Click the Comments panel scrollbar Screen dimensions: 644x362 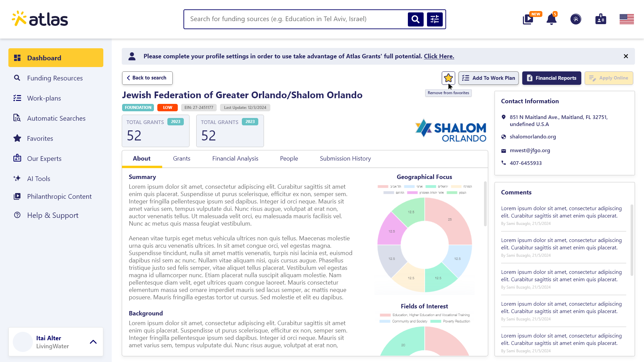(632, 240)
